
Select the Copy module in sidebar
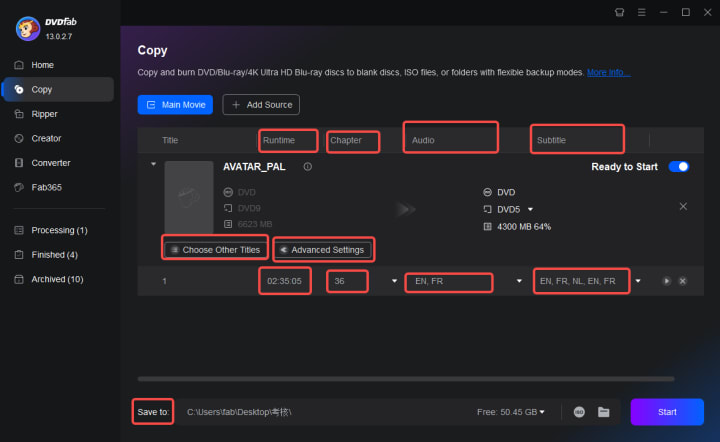[x=57, y=89]
